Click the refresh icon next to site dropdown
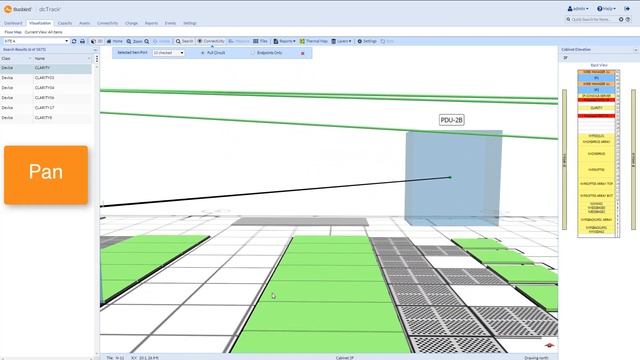The height and width of the screenshot is (360, 640). point(74,41)
